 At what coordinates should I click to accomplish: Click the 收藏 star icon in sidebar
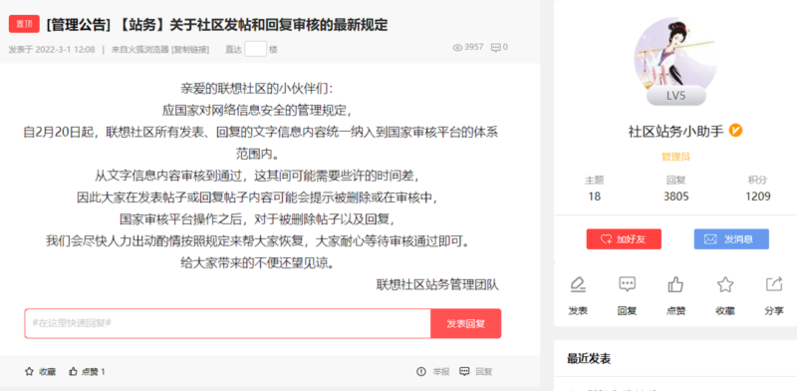(725, 284)
